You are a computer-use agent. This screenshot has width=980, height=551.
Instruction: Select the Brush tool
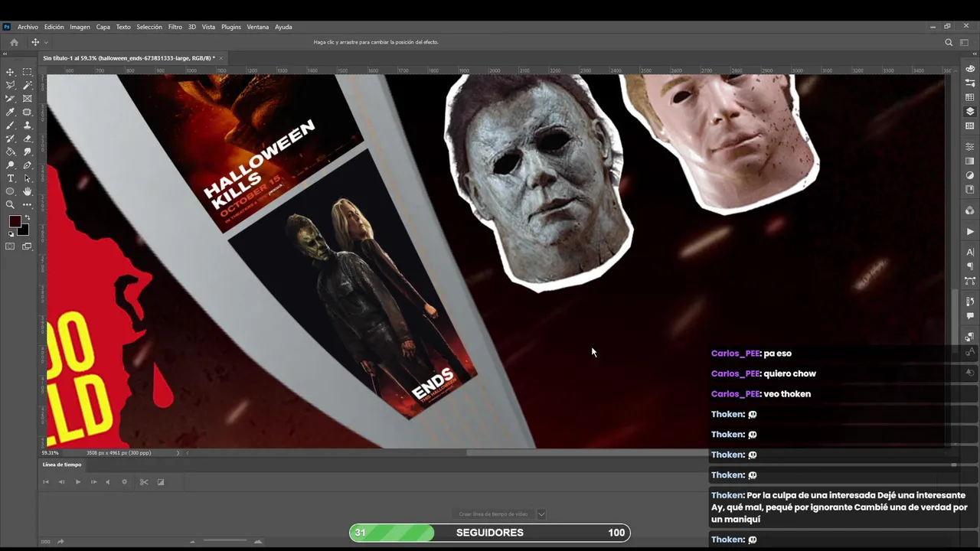11,125
